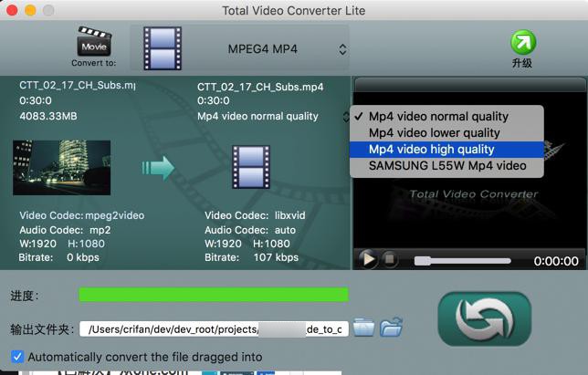Click the mpeg2video source codec text

[115, 215]
